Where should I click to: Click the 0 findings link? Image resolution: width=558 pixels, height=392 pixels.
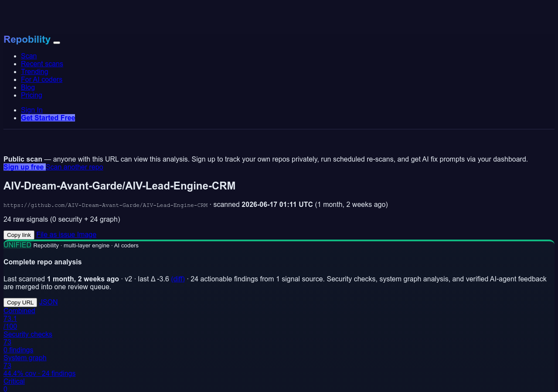point(18,350)
